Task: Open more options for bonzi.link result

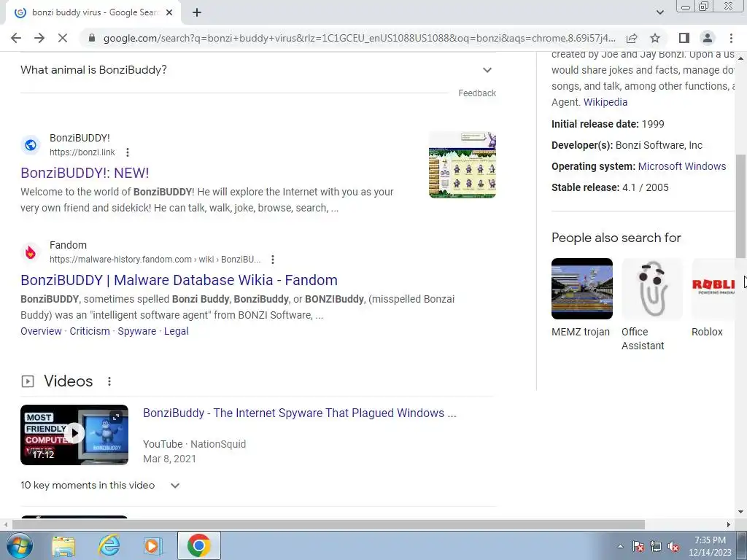Action: tap(127, 152)
